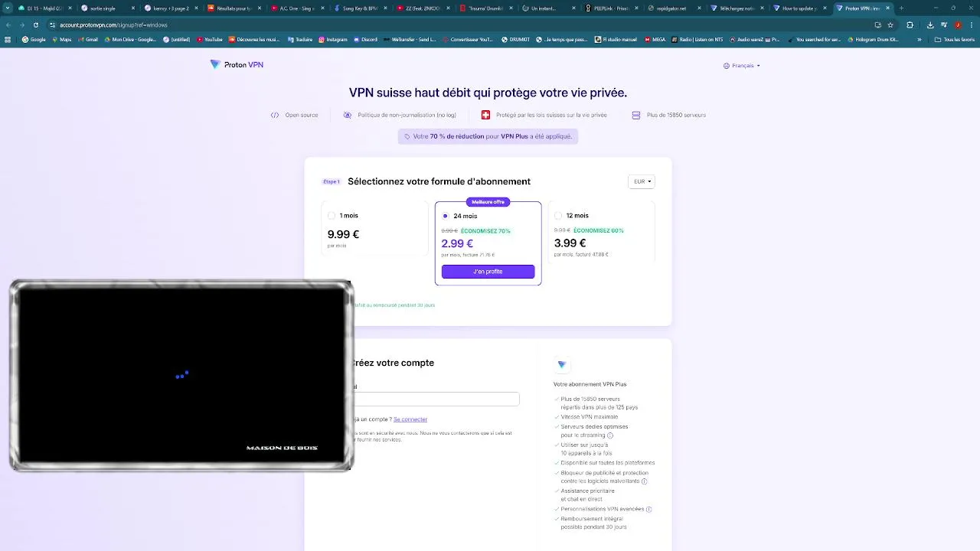This screenshot has height=551, width=980.
Task: Click the address bar URL
Action: tap(113, 24)
